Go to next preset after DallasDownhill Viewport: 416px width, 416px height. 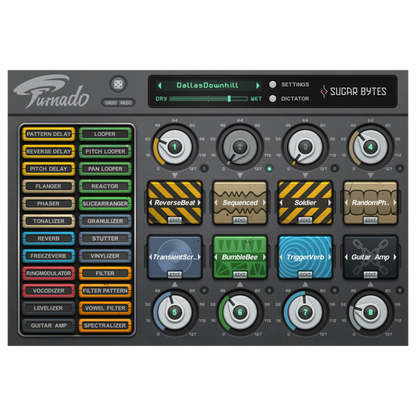258,85
